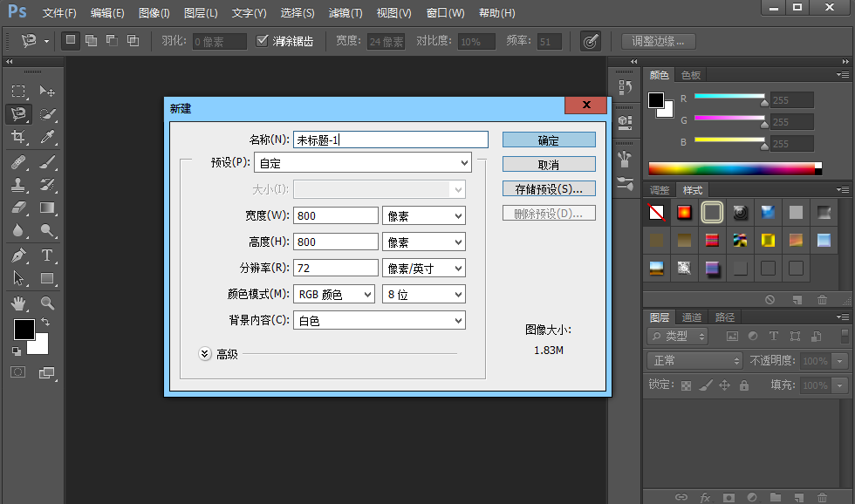Click the 调整边缘 refine edge button

click(x=658, y=41)
